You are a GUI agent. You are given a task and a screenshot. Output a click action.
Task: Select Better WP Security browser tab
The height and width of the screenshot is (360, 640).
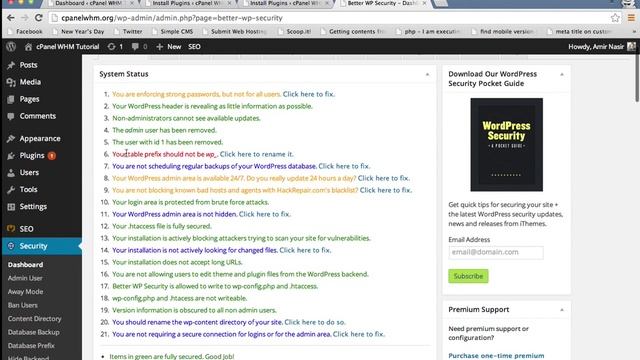click(x=382, y=3)
